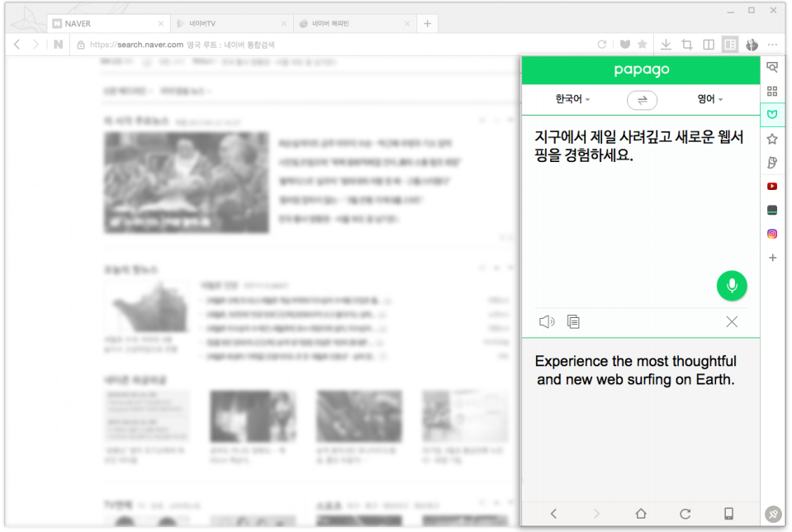
Task: Open the browser more options menu
Action: pyautogui.click(x=773, y=45)
